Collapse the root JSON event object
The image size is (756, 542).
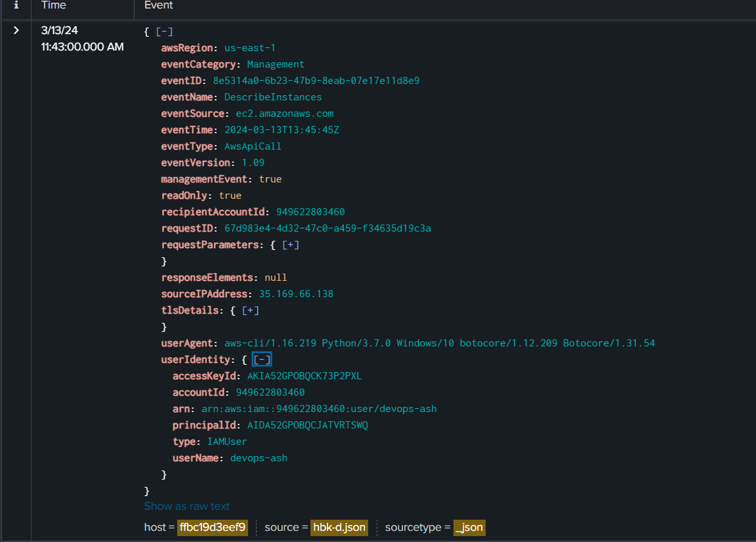(164, 31)
